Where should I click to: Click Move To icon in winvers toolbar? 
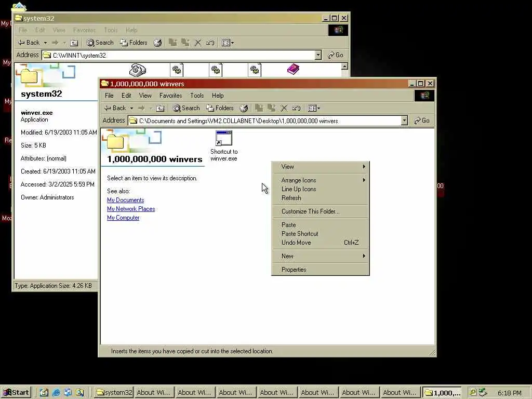pyautogui.click(x=259, y=108)
